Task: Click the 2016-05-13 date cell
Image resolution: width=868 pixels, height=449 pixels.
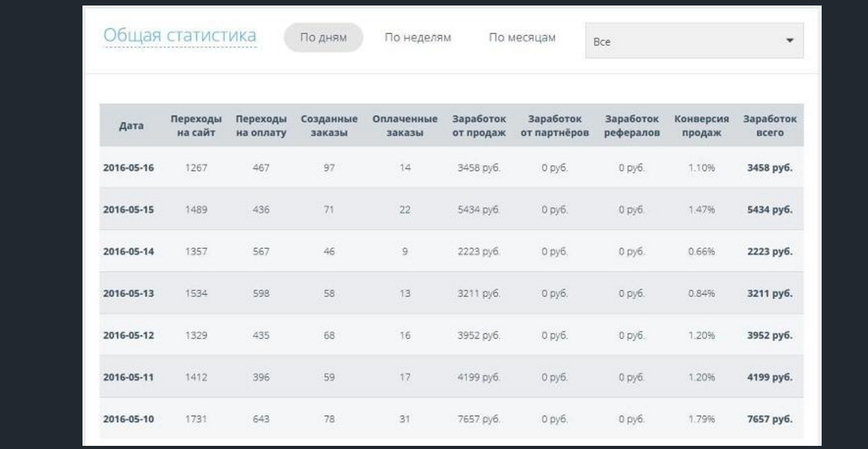Action: tap(129, 293)
